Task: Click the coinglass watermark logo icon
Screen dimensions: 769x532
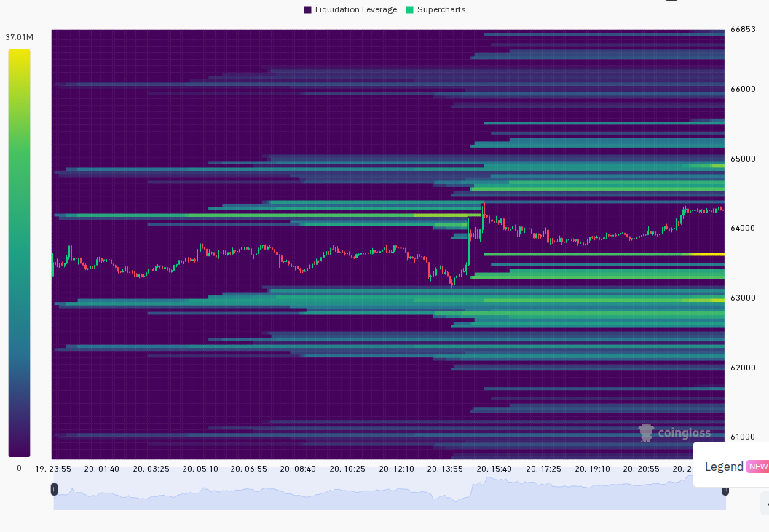Action: [x=647, y=433]
